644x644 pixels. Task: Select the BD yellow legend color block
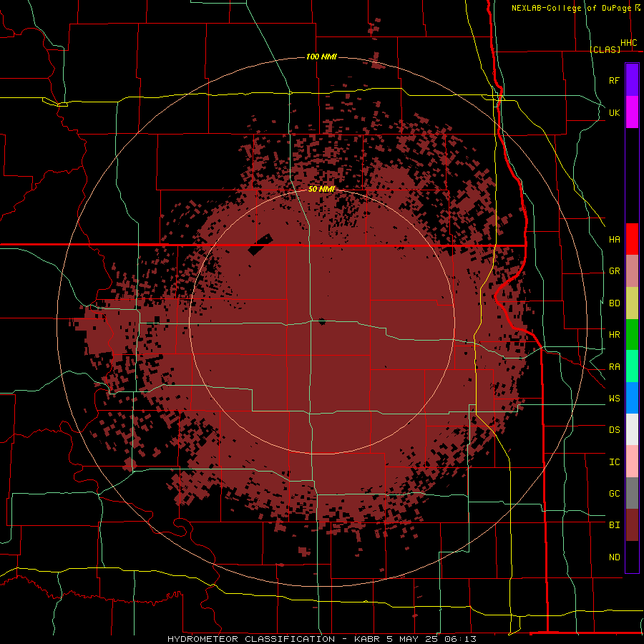coord(632,303)
